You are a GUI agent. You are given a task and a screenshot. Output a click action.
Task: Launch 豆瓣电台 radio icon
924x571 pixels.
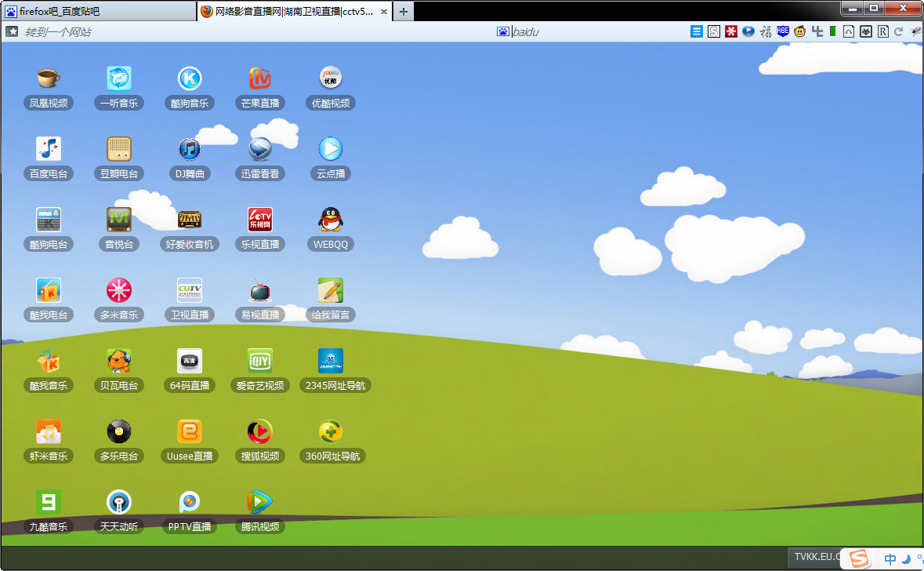[119, 149]
